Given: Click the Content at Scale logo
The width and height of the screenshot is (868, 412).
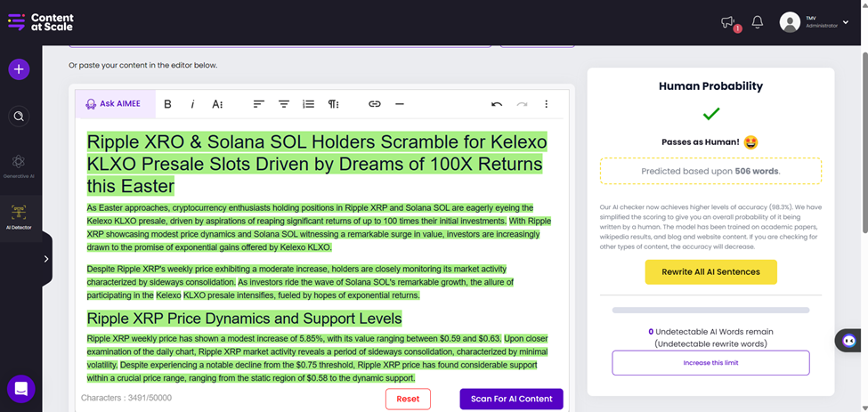Looking at the screenshot, I should 40,22.
